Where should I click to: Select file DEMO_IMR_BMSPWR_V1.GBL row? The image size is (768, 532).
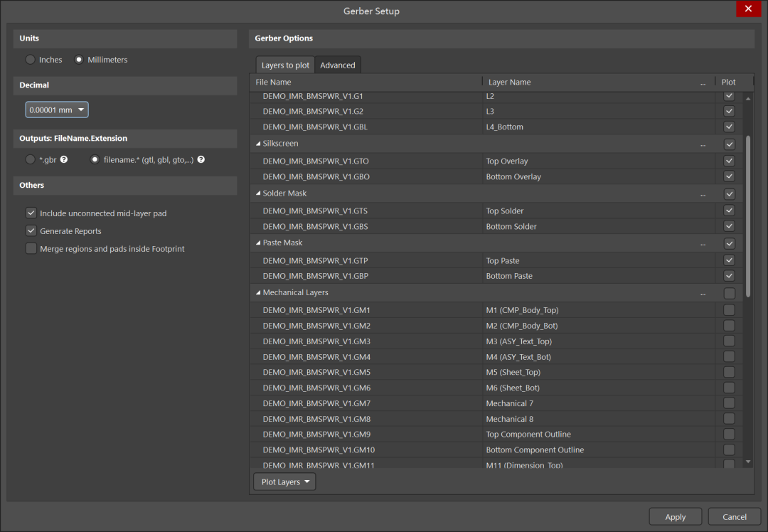[496, 127]
